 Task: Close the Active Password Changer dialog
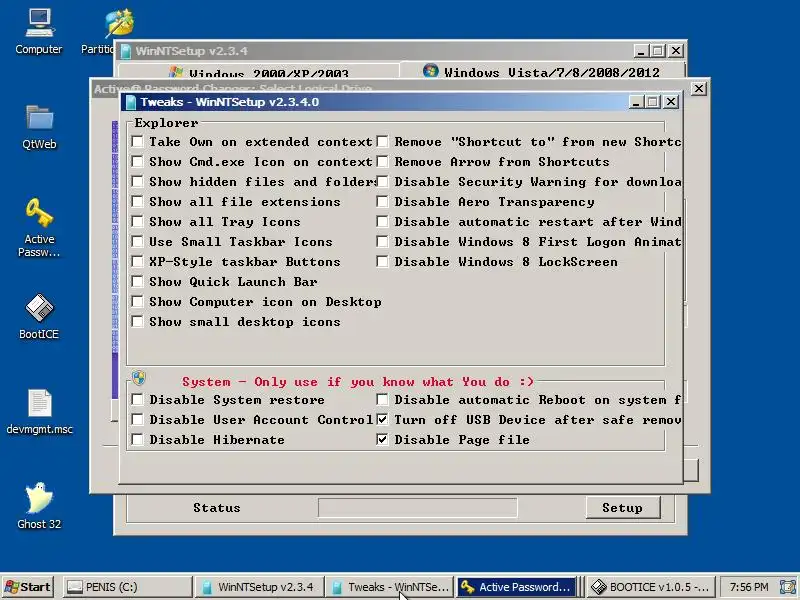coord(698,89)
